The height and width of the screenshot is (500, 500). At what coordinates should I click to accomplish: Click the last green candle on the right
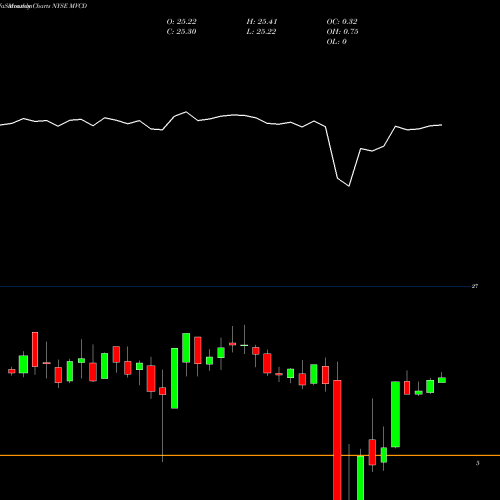point(442,380)
